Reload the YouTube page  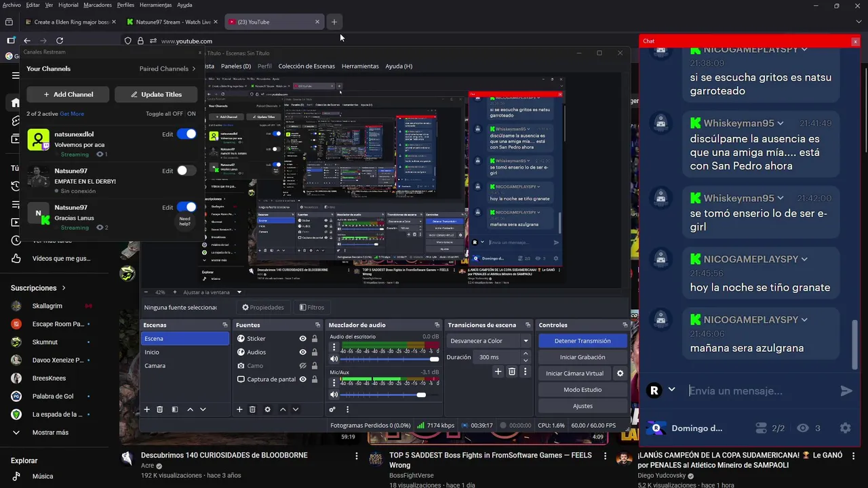[60, 41]
